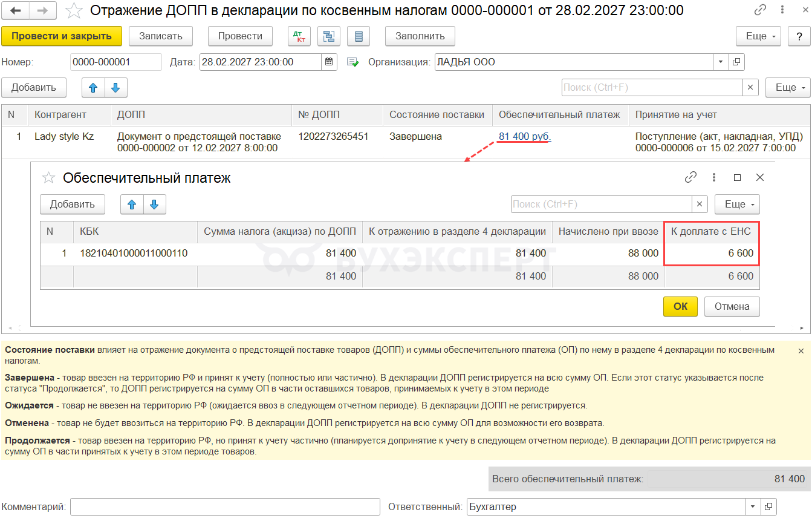The image size is (812, 521).
Task: Select the 6 600 cell in the КБК row
Action: (x=712, y=254)
